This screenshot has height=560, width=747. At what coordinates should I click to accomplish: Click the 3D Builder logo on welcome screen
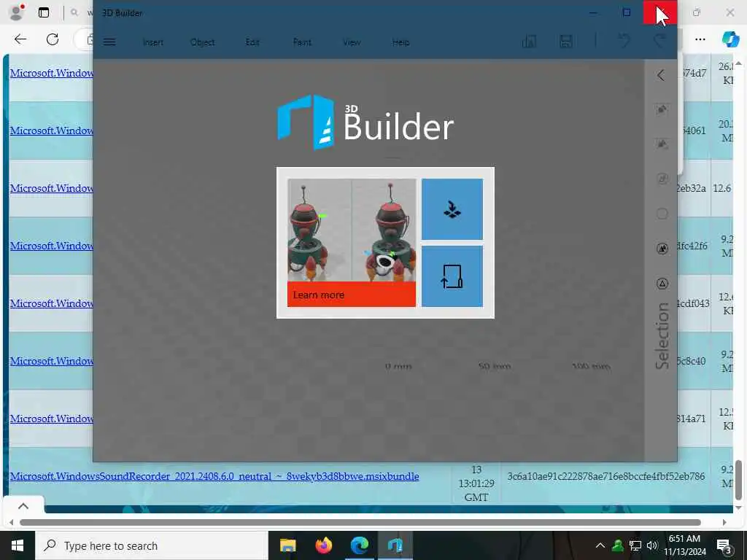(x=365, y=122)
